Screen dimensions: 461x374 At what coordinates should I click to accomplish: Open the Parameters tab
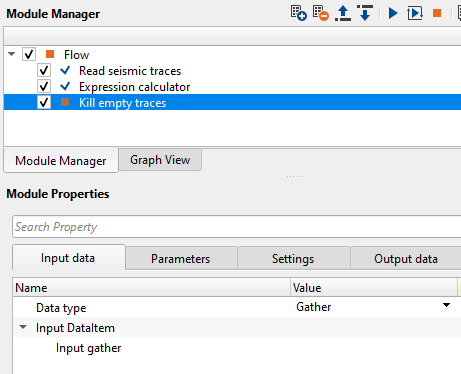(x=181, y=259)
